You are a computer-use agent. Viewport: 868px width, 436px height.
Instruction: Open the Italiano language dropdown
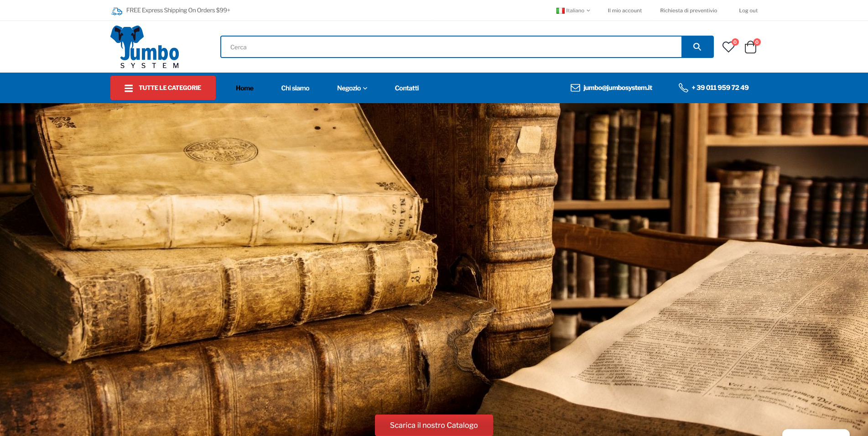pyautogui.click(x=573, y=11)
